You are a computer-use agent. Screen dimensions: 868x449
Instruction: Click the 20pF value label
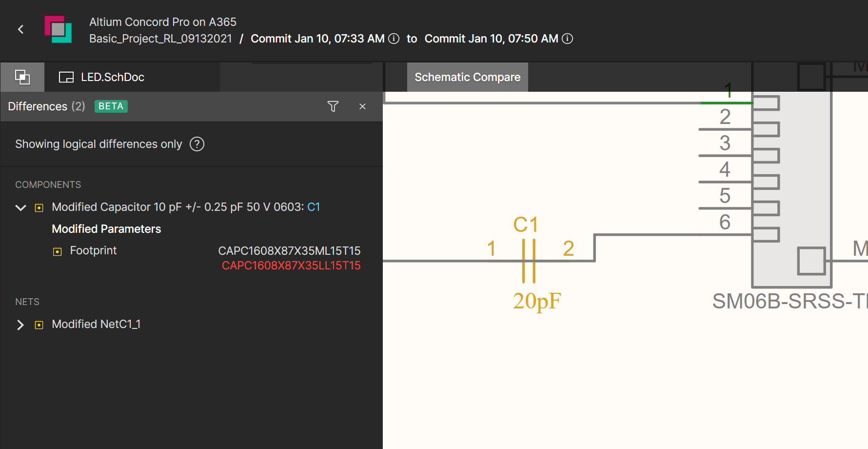[537, 301]
